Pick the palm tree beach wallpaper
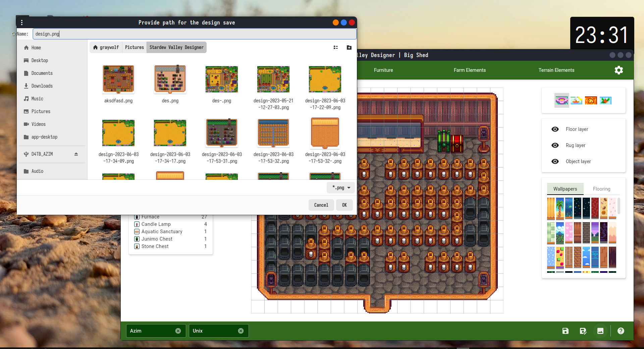 click(560, 208)
